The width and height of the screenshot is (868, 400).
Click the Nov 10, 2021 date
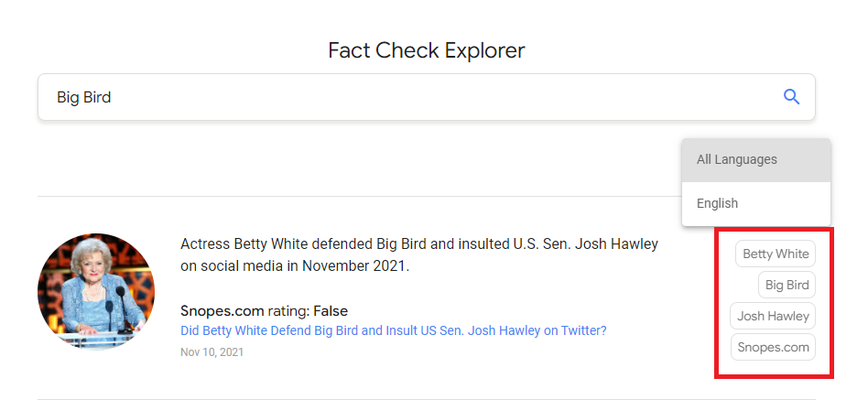212,351
